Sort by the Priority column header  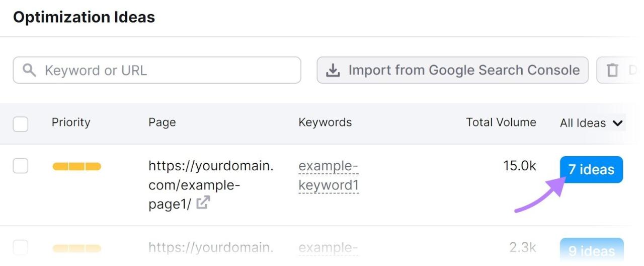(x=71, y=122)
